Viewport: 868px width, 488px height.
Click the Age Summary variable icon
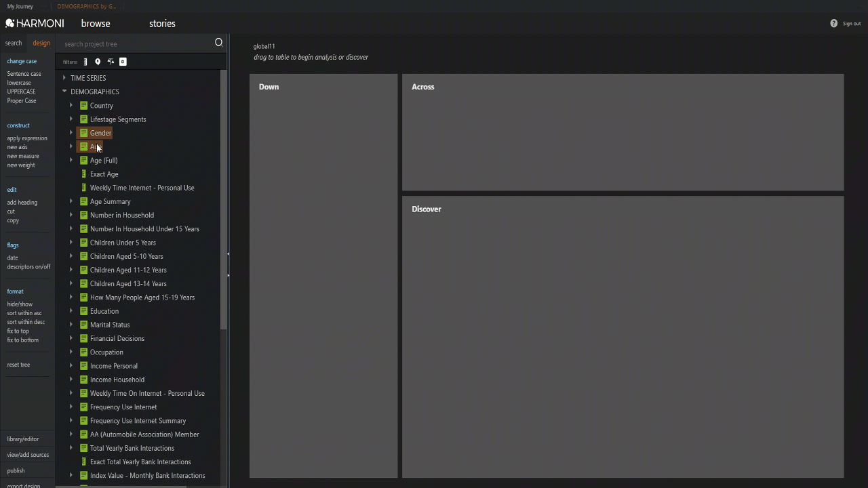coord(83,201)
